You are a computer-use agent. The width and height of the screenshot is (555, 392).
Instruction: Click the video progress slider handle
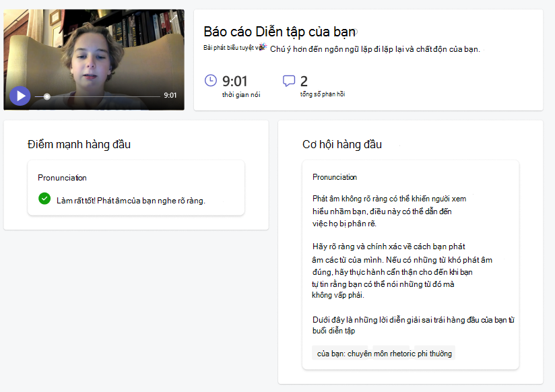pos(46,96)
